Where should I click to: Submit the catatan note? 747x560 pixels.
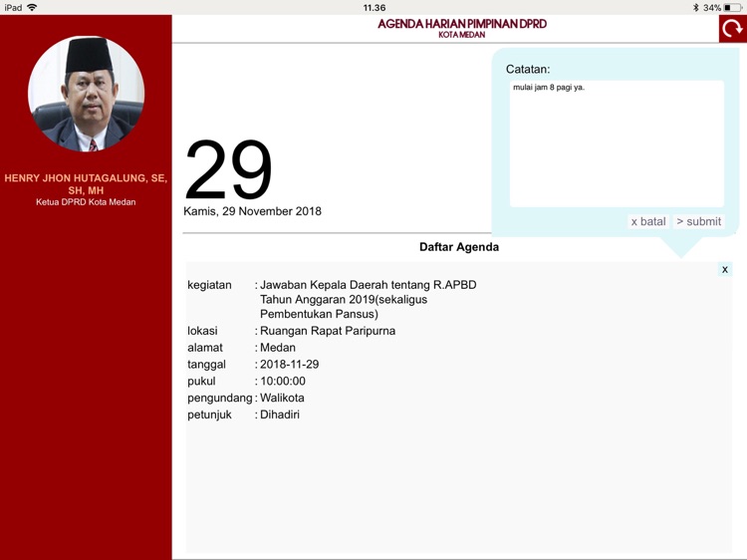699,221
